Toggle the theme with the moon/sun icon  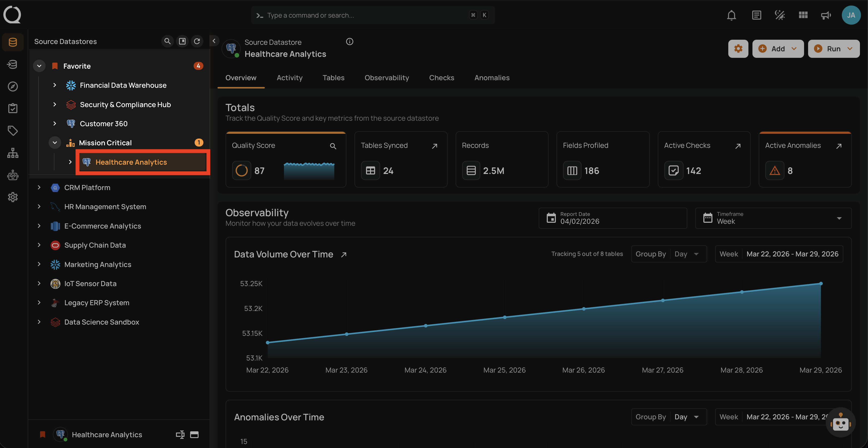(779, 15)
